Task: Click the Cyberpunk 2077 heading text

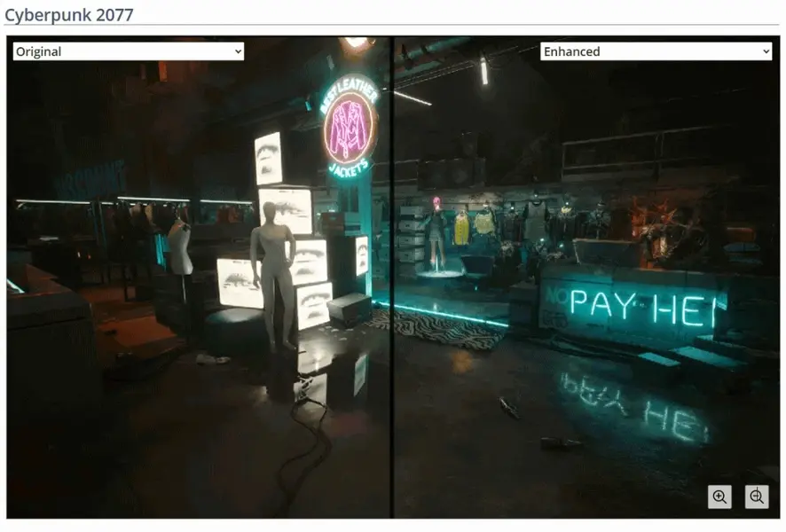Action: 69,14
